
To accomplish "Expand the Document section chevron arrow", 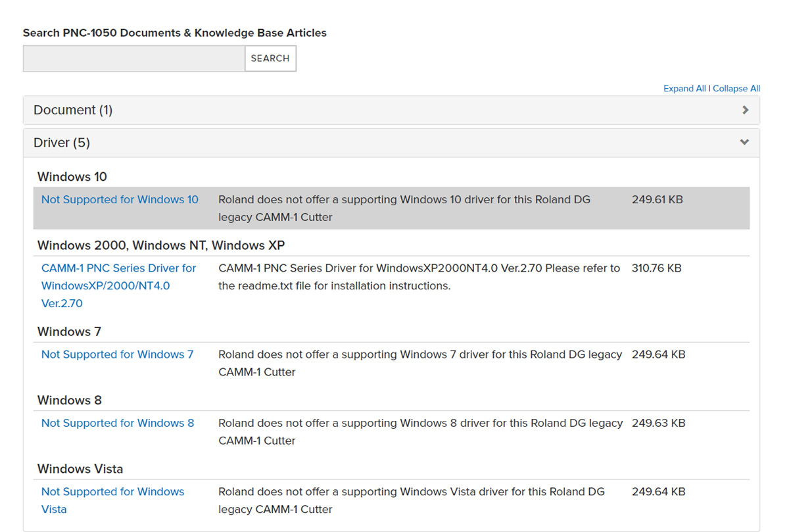I will click(x=745, y=110).
